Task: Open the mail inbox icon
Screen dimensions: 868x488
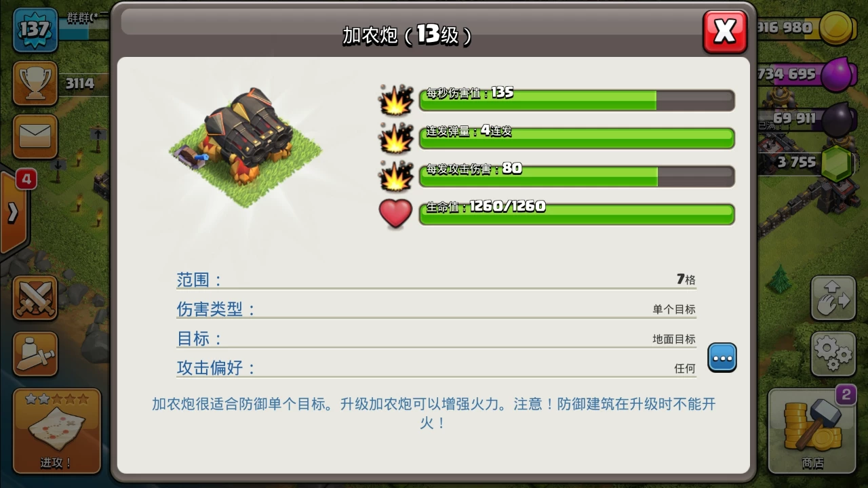Action: [35, 136]
